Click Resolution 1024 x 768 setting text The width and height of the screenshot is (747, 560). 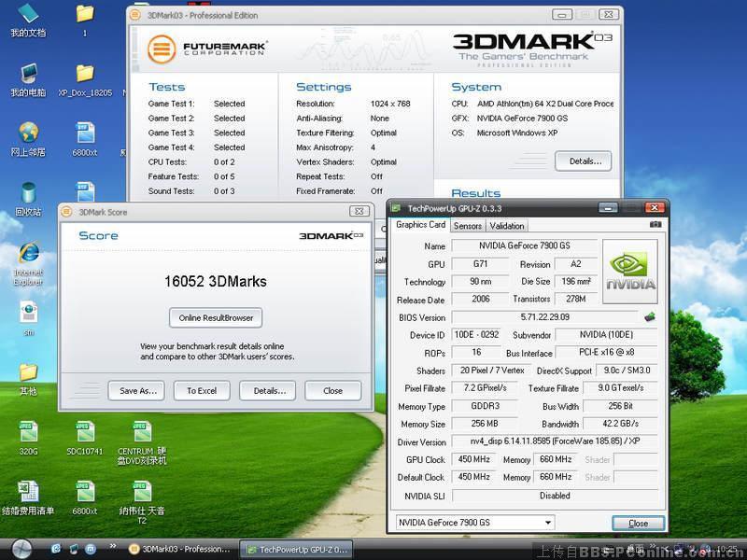(x=390, y=104)
